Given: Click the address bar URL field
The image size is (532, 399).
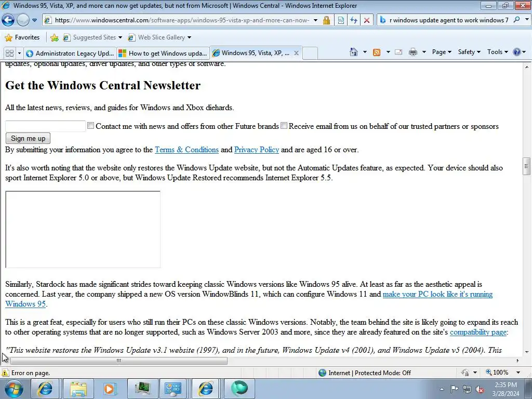Looking at the screenshot, I should coord(182,20).
